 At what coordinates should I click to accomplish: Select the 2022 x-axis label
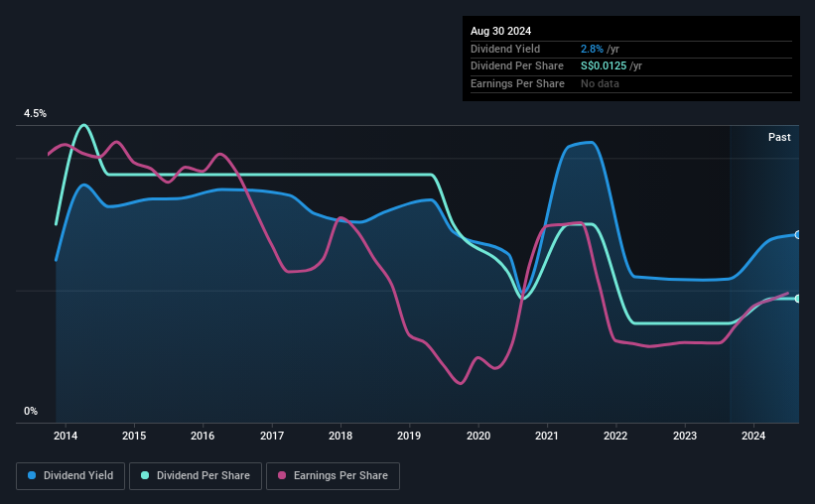tap(615, 436)
